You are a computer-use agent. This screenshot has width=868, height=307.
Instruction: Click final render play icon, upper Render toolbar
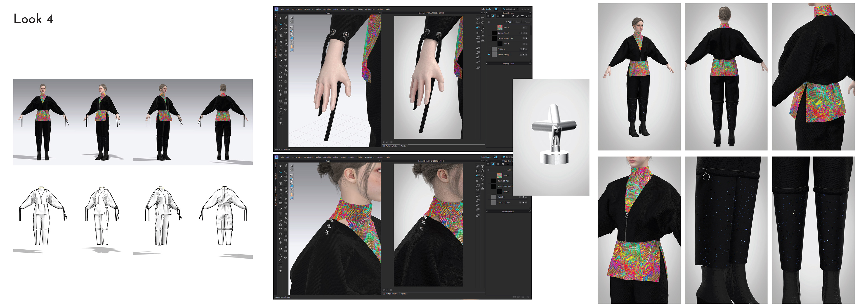coord(478,23)
